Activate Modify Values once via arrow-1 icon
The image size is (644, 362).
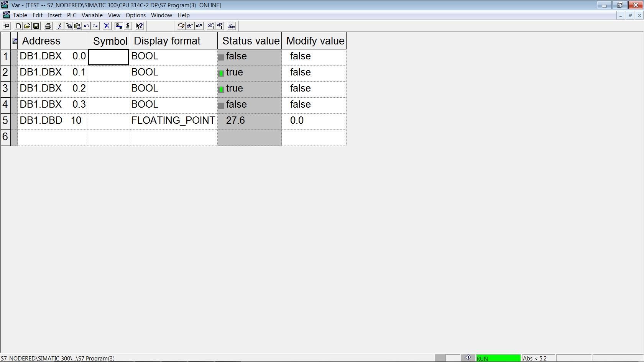click(x=219, y=26)
